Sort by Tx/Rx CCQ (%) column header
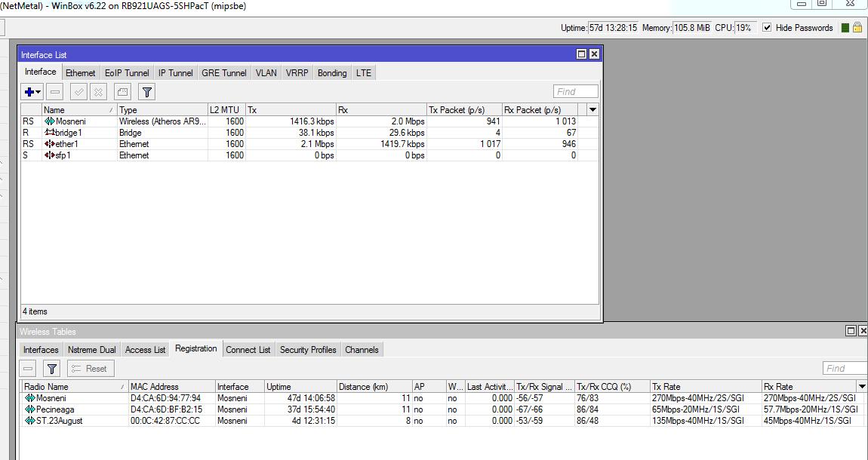Viewport: 868px width, 460px height. point(613,386)
